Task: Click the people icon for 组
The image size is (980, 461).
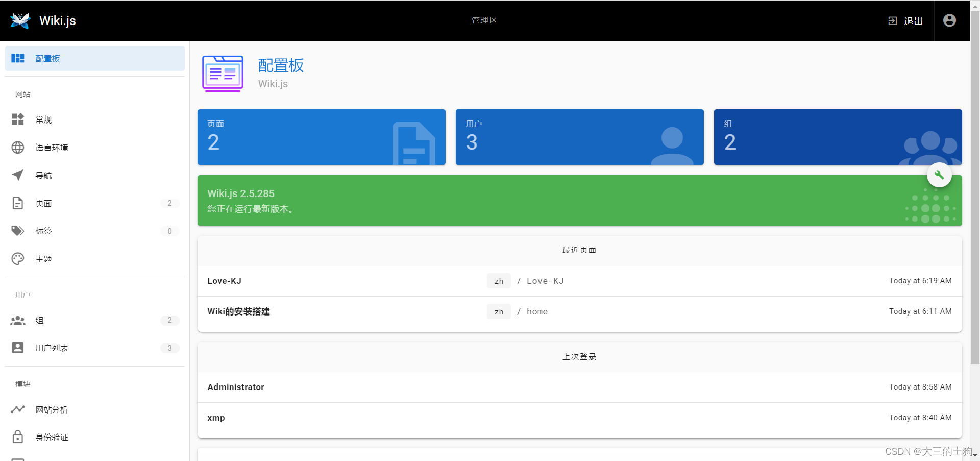Action: tap(18, 320)
